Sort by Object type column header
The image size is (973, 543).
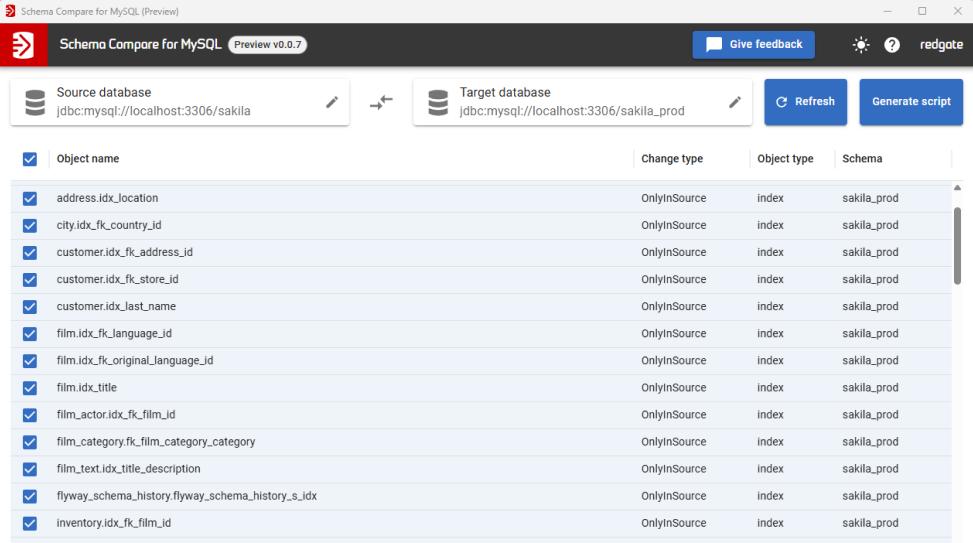785,159
